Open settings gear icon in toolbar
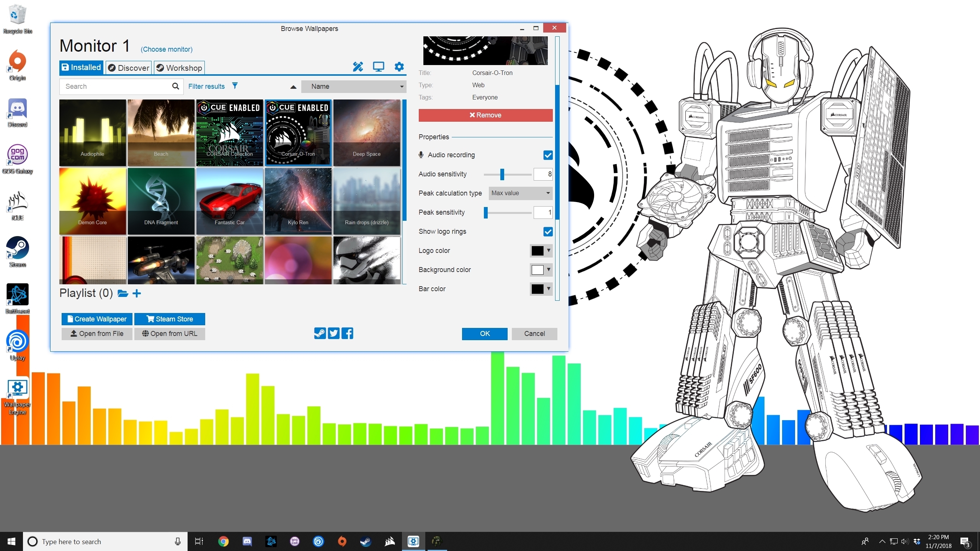Screen dimensions: 980x551 tap(399, 67)
